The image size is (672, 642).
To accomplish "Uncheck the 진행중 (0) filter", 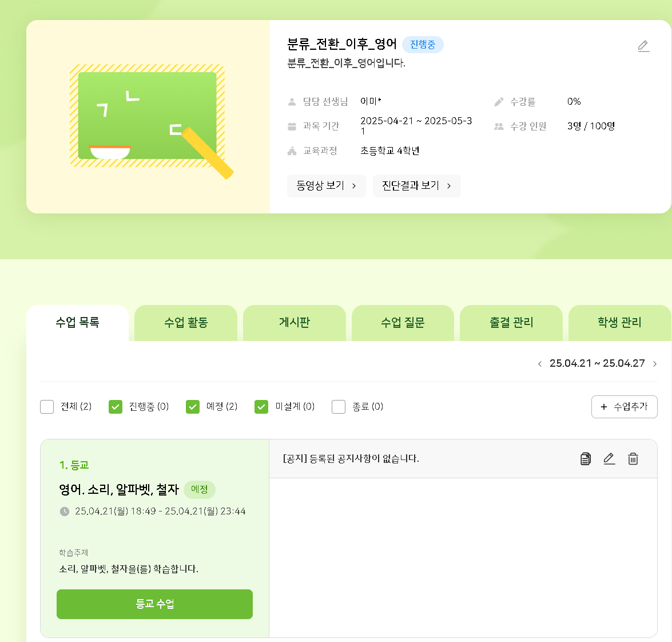I will 116,407.
